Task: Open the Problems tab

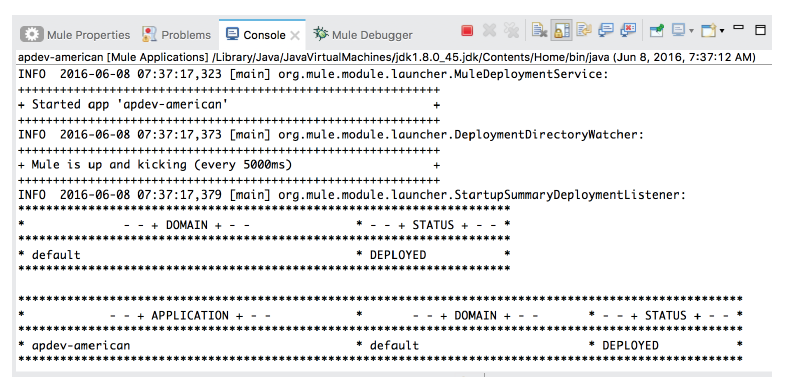Action: (x=177, y=35)
